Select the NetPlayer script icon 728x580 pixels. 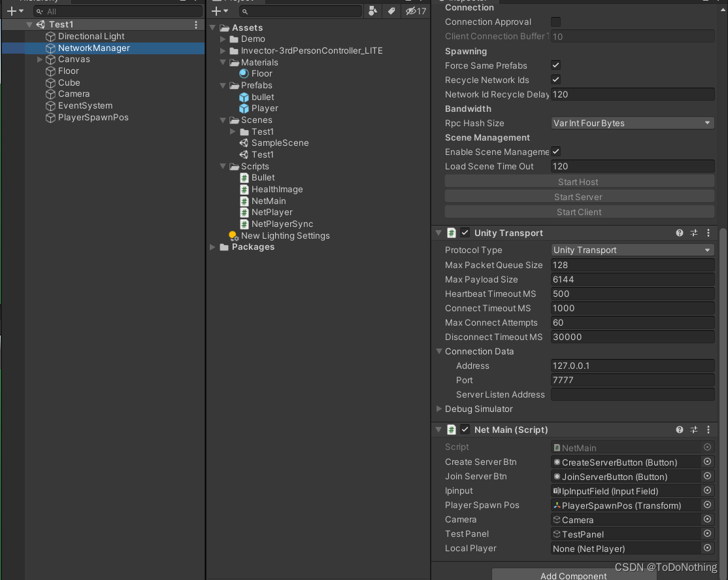point(244,213)
